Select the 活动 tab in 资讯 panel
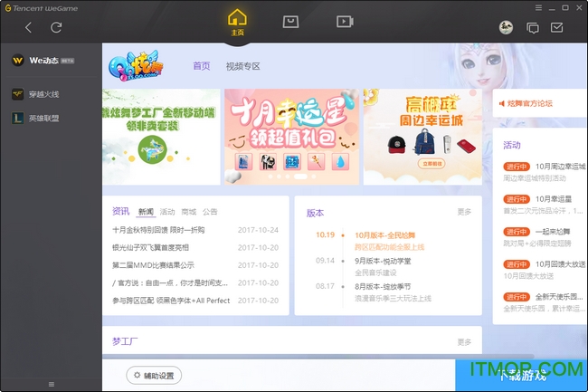This screenshot has width=588, height=392. [x=167, y=212]
